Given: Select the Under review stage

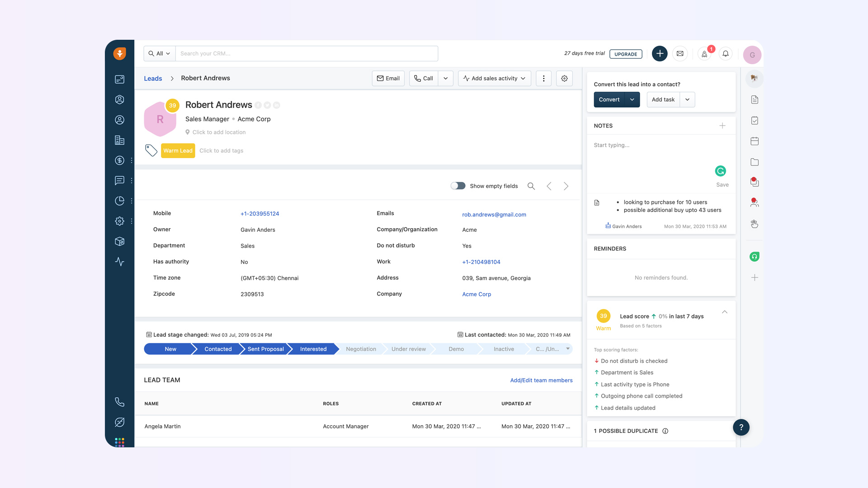Looking at the screenshot, I should click(x=408, y=349).
